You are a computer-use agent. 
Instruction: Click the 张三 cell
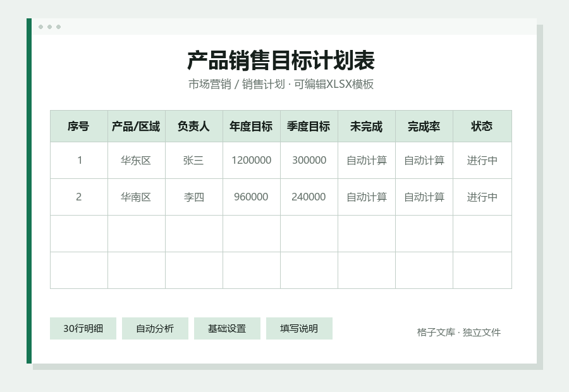tap(194, 161)
